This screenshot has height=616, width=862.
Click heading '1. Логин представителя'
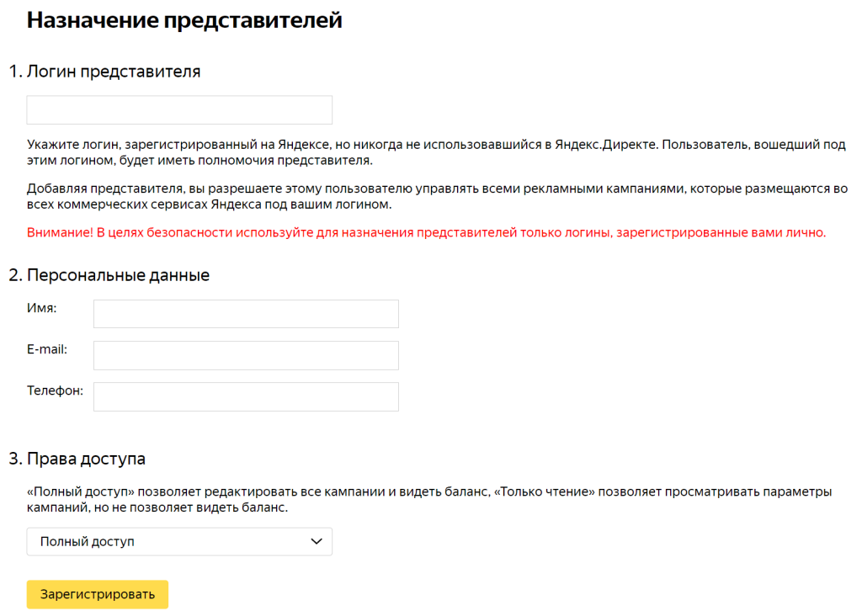[x=105, y=72]
